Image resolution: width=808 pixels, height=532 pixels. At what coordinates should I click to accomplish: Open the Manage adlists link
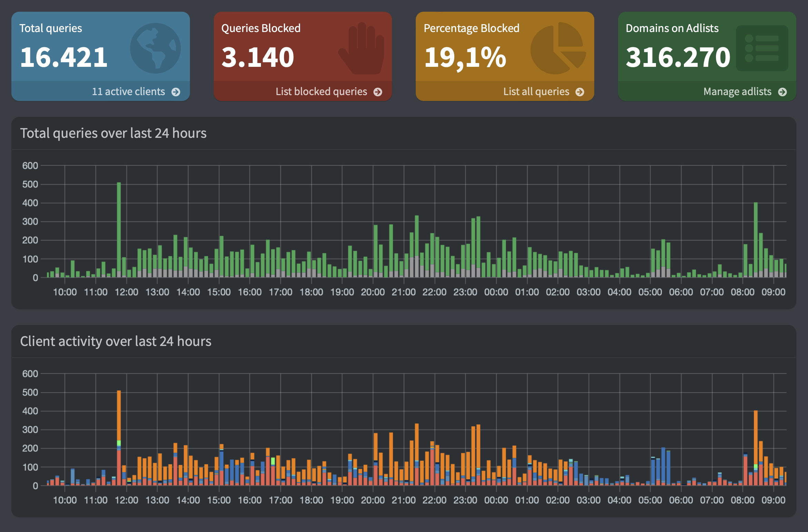(x=737, y=92)
